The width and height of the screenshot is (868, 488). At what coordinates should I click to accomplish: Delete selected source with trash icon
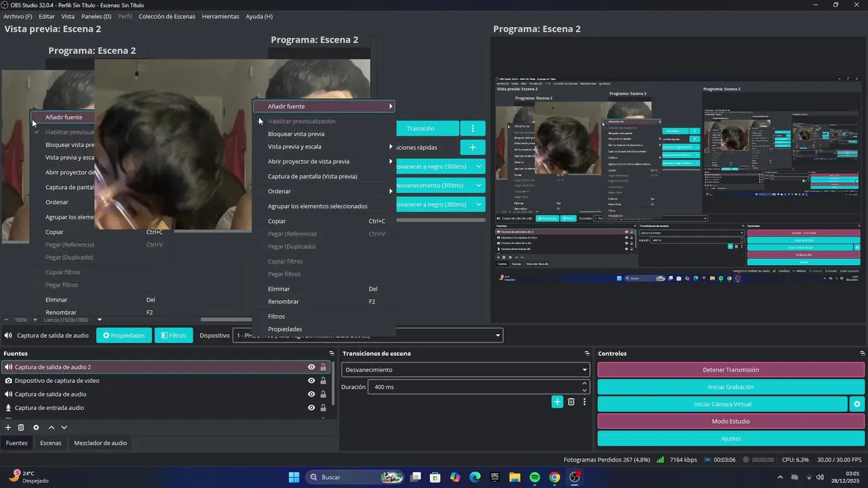pos(21,428)
